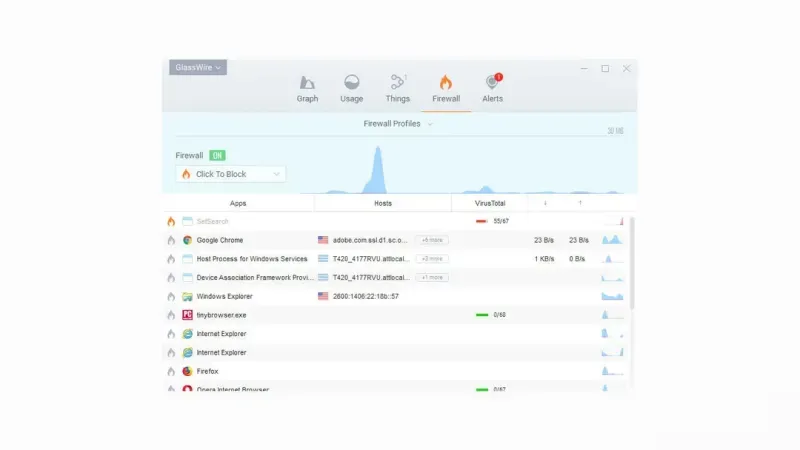Click the Firefox app icon

(x=187, y=371)
